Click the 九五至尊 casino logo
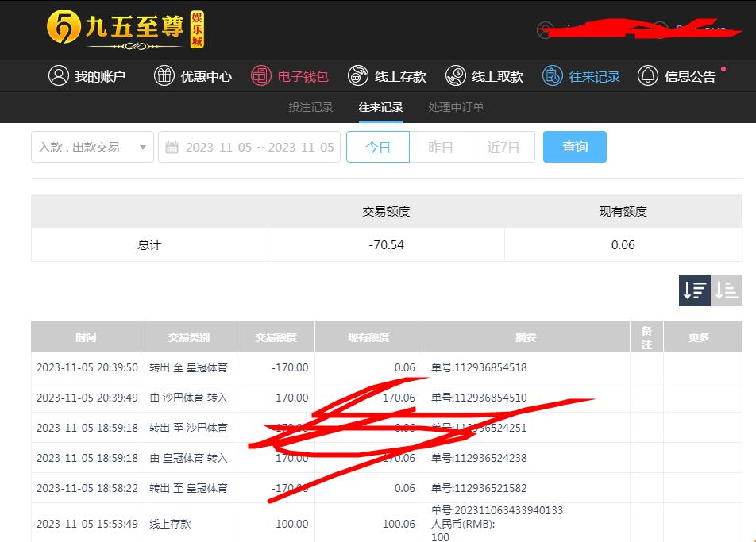Viewport: 756px width, 542px height. (x=125, y=30)
